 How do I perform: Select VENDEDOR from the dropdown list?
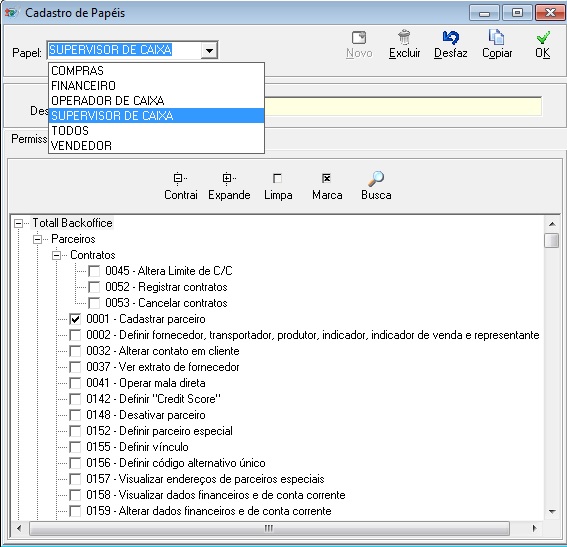pos(156,146)
